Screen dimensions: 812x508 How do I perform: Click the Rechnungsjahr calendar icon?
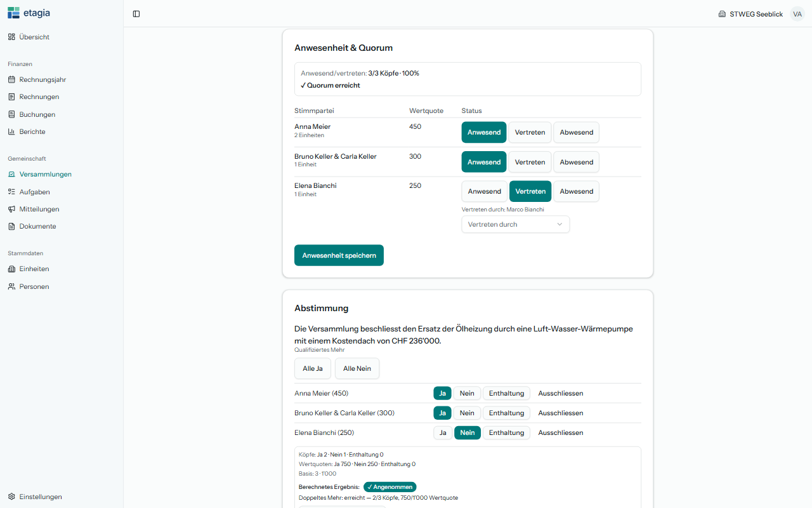pyautogui.click(x=11, y=80)
